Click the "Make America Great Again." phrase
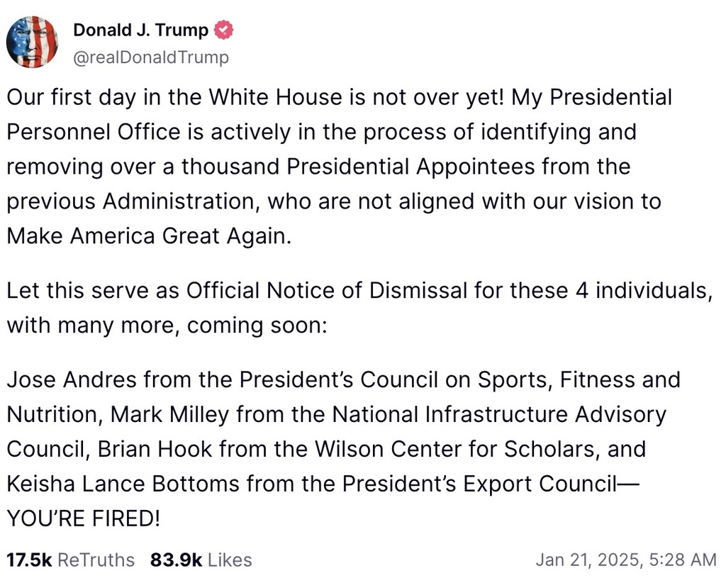726x588 pixels. point(149,236)
